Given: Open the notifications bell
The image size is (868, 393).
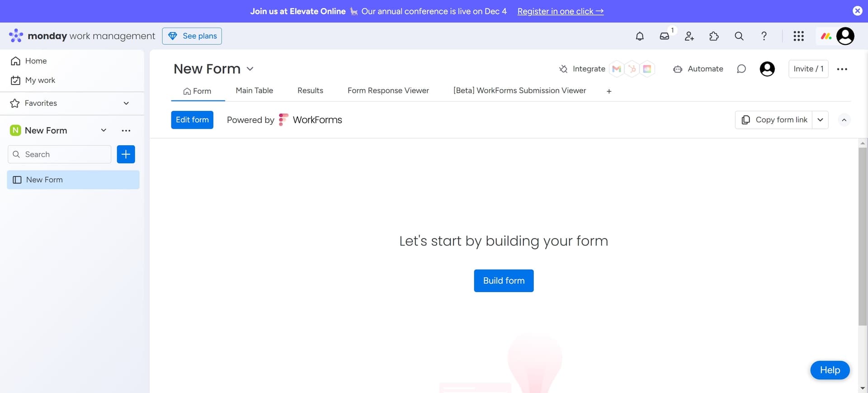Looking at the screenshot, I should click(x=639, y=36).
